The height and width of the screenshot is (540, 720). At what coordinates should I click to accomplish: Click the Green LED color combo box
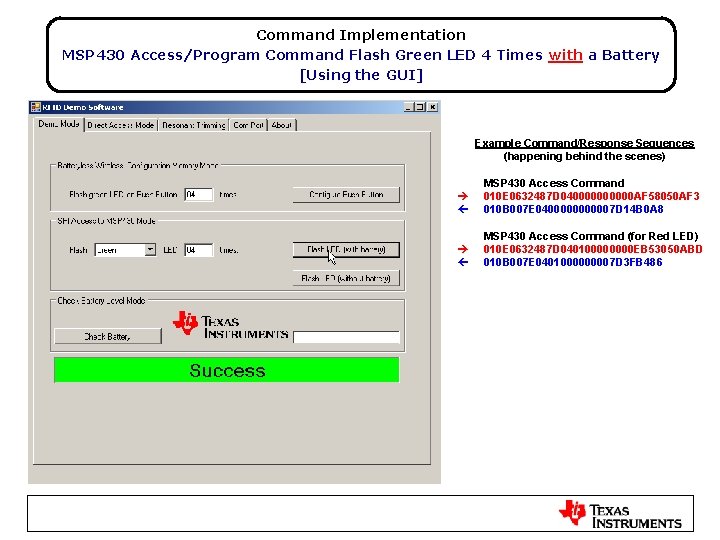(125, 250)
